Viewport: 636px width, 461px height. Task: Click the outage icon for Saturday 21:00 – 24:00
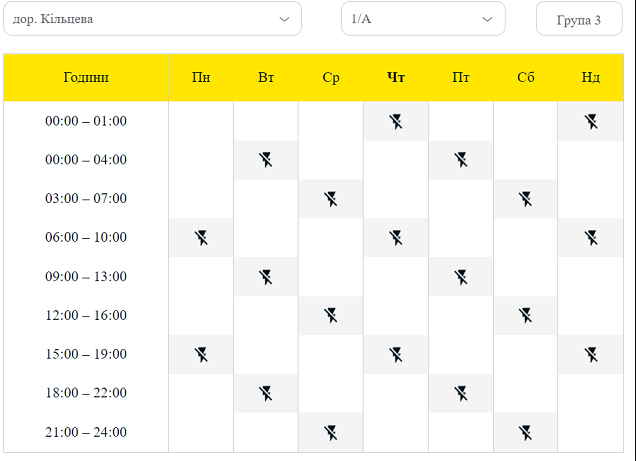pos(526,432)
